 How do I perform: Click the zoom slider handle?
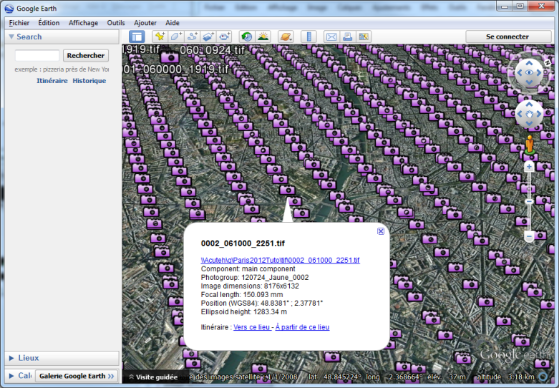coord(529,201)
